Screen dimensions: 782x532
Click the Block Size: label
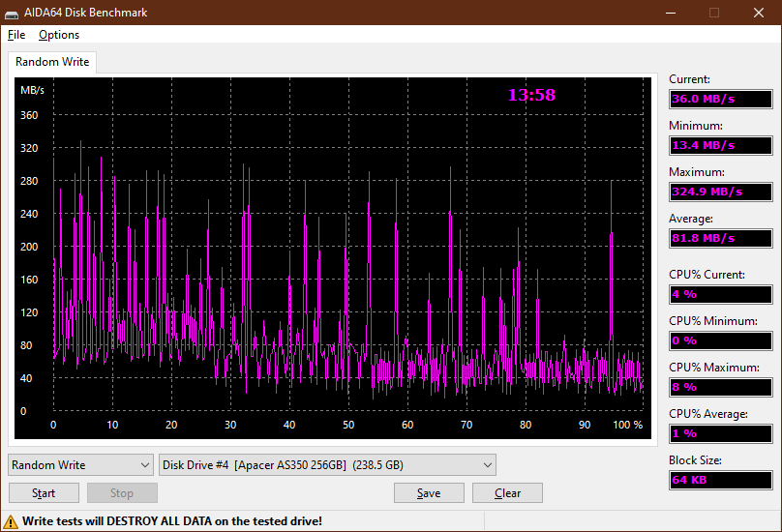click(x=695, y=460)
